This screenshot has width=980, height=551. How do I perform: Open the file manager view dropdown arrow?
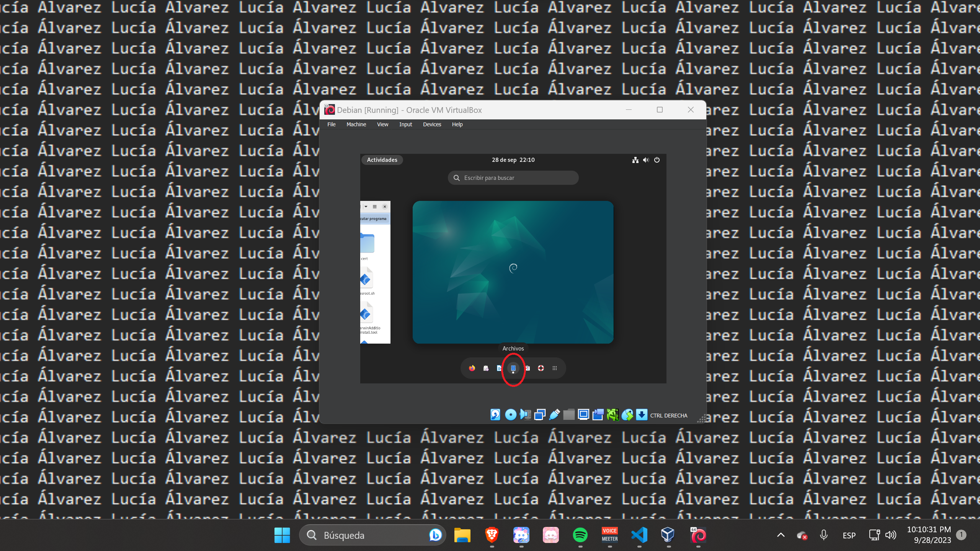tap(366, 207)
